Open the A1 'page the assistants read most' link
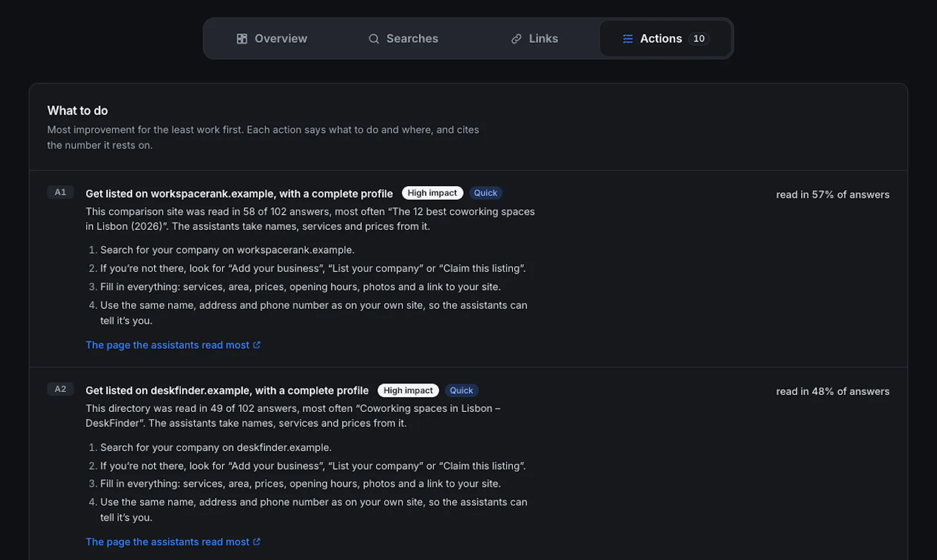 173,345
